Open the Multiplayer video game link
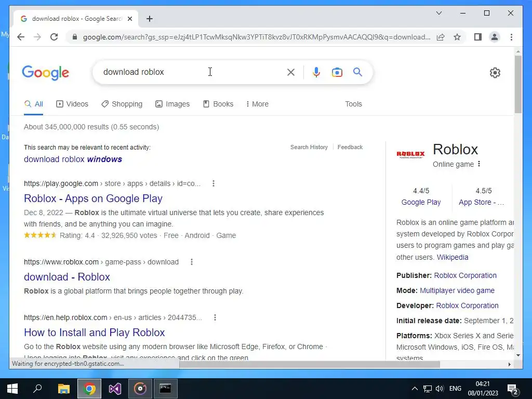Image resolution: width=532 pixels, height=399 pixels. click(457, 290)
